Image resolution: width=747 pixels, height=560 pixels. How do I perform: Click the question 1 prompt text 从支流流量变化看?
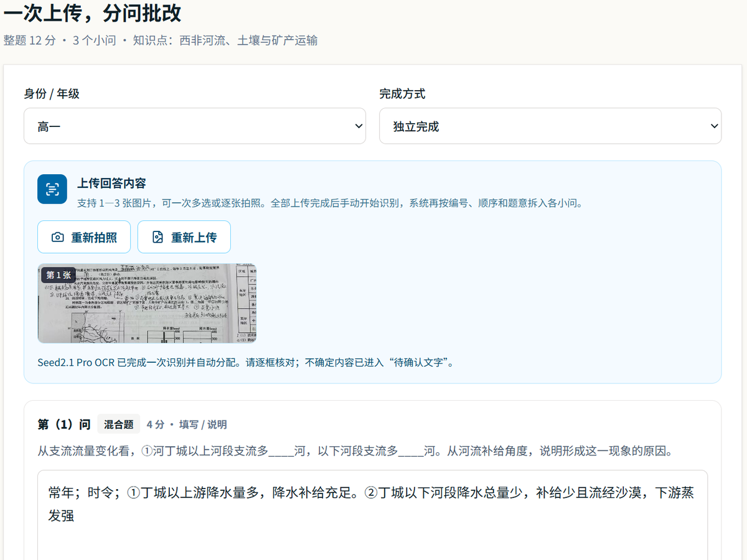355,451
